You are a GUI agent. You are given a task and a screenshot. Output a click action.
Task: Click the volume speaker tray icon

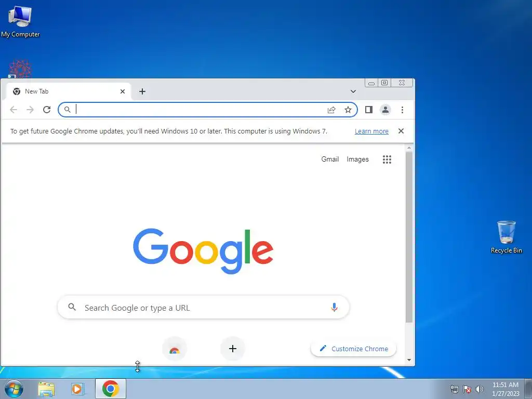480,389
